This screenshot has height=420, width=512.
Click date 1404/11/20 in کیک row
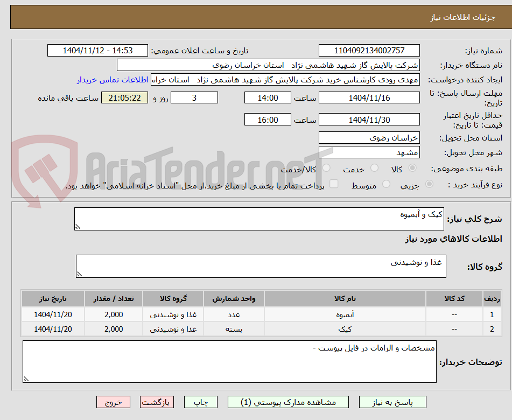(x=53, y=329)
